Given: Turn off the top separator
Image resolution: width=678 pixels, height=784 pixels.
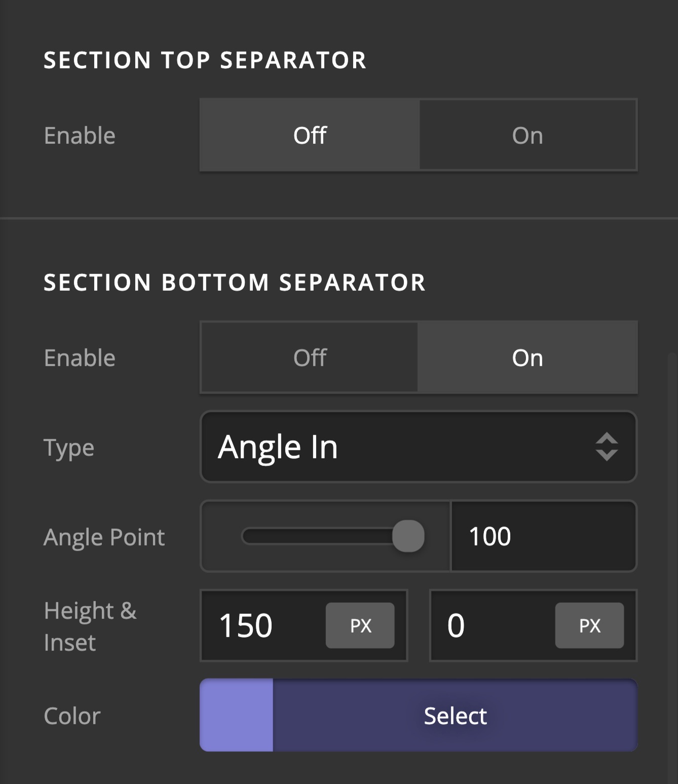Looking at the screenshot, I should click(310, 135).
